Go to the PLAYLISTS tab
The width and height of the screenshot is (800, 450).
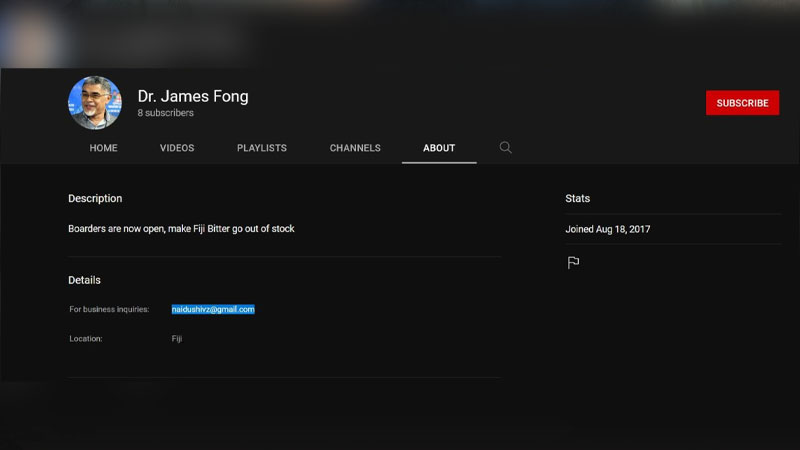tap(261, 148)
